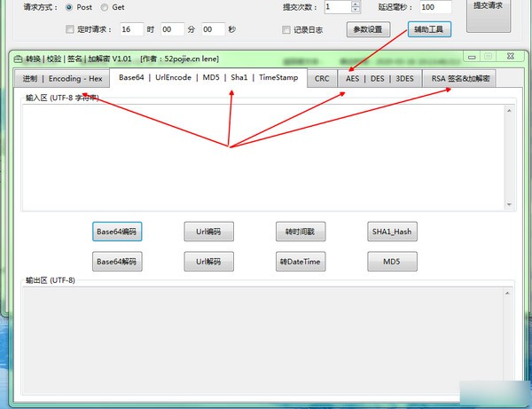532x409 pixels.
Task: Click the 延迟毫秒 field showing 100
Action: click(x=435, y=7)
